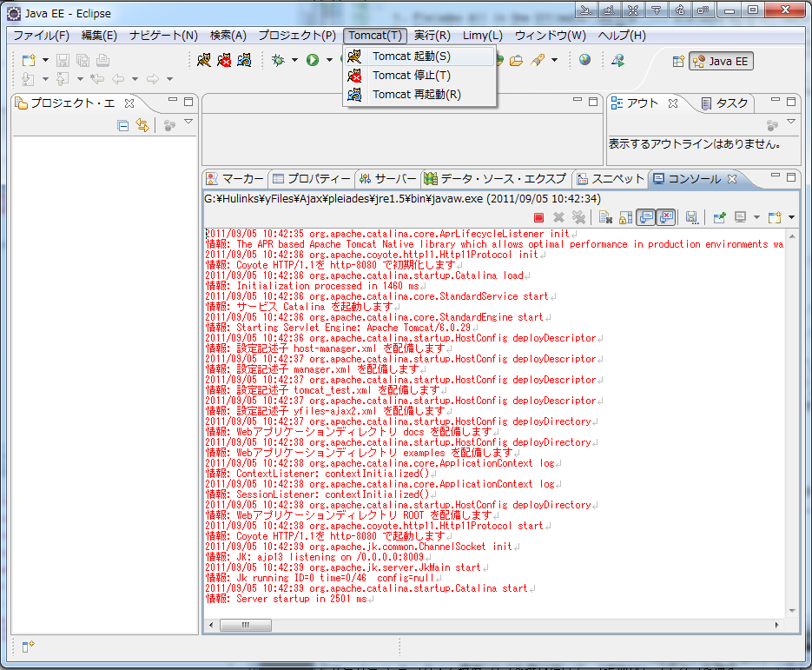Click the console horizontal scrollbar thumb
This screenshot has width=812, height=670.
coord(246,626)
